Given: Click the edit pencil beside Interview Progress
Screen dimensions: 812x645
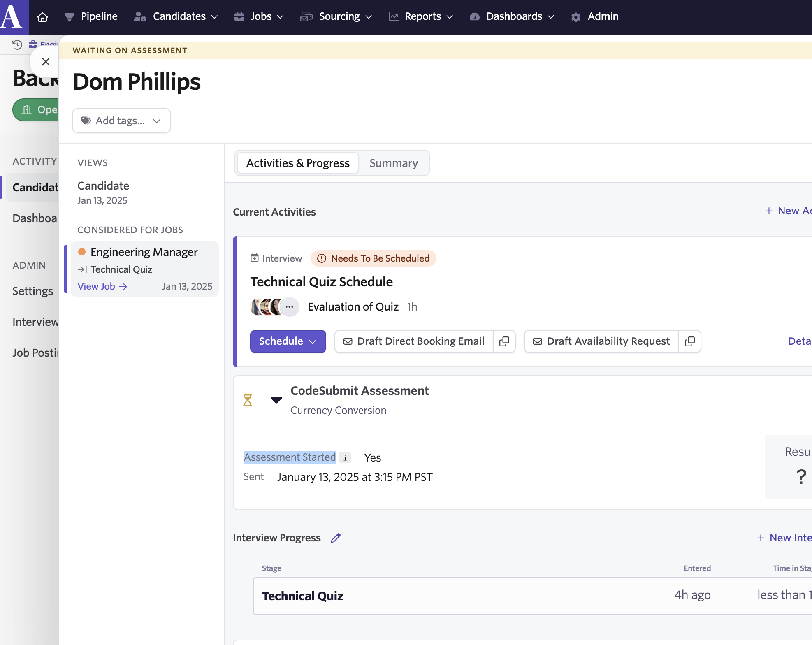Looking at the screenshot, I should tap(336, 538).
